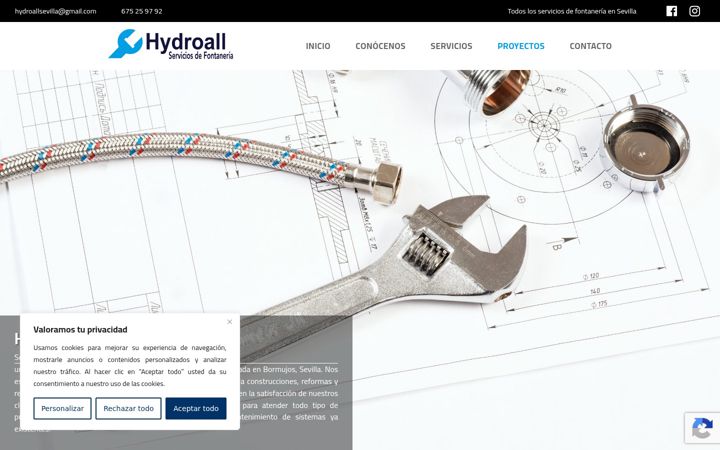720x450 pixels.
Task: Click the Rechazar todo button
Action: point(129,408)
